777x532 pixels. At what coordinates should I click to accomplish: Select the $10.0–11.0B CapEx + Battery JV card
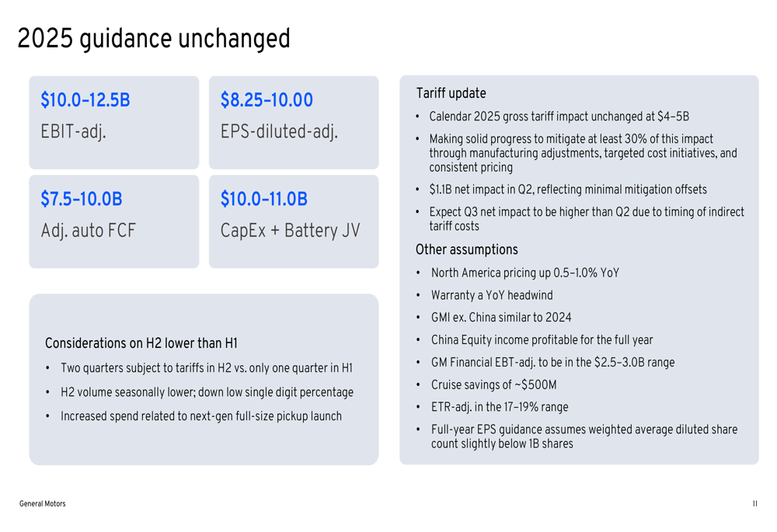294,221
